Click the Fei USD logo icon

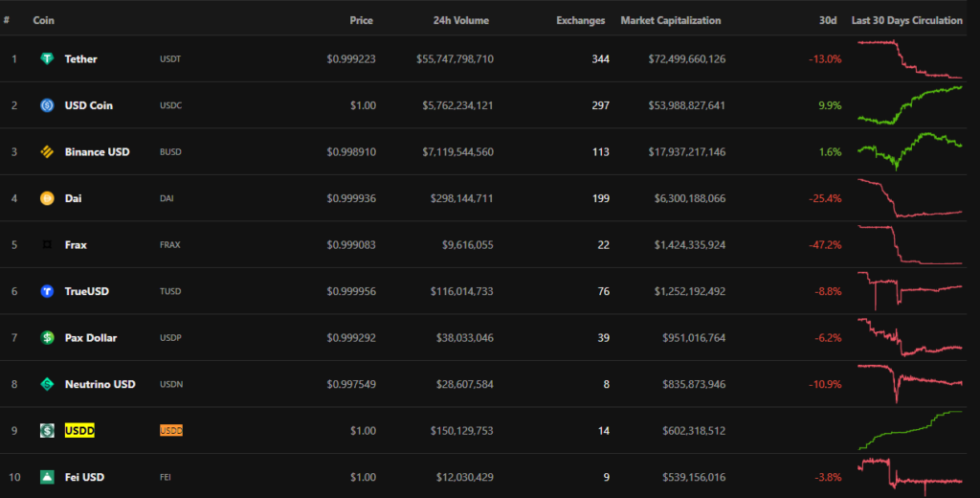[x=46, y=477]
